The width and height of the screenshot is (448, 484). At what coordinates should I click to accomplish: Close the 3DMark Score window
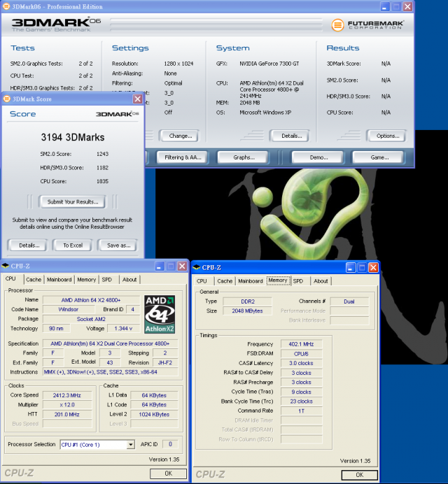pyautogui.click(x=137, y=99)
